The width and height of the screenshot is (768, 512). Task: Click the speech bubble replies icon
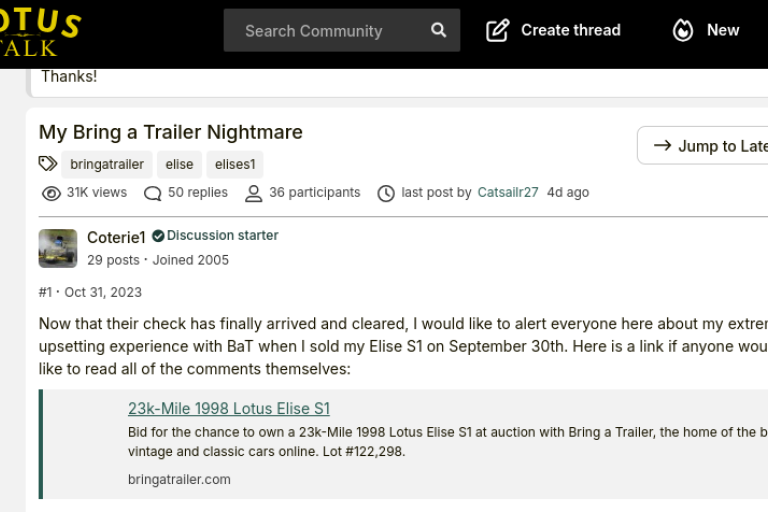[x=152, y=194]
